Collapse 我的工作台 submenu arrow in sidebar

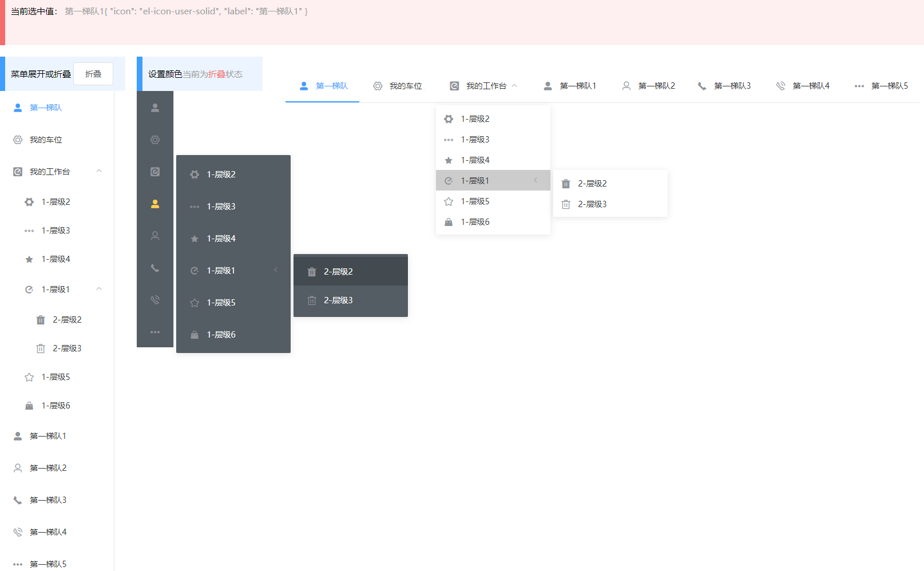(x=99, y=171)
